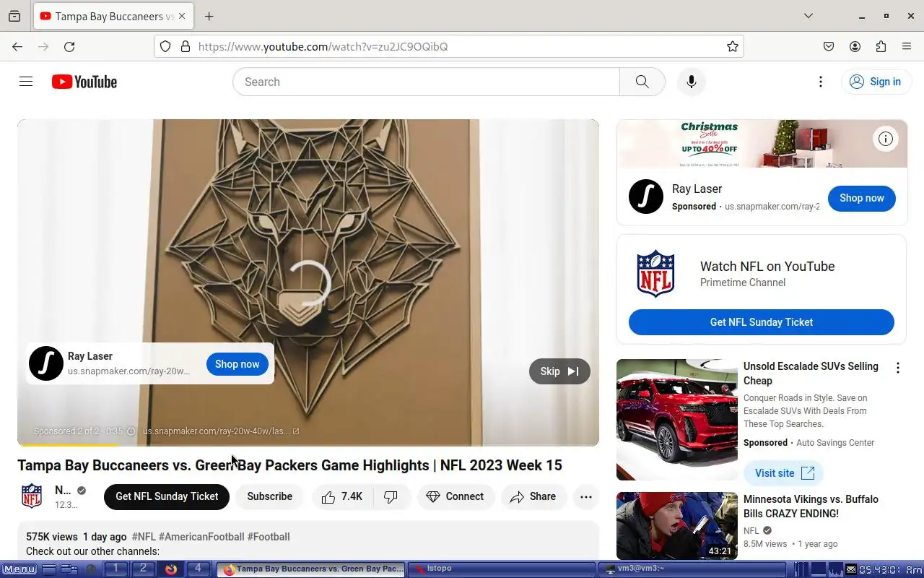This screenshot has height=578, width=924.
Task: Open YouTube settings three-dot menu
Action: tap(820, 82)
